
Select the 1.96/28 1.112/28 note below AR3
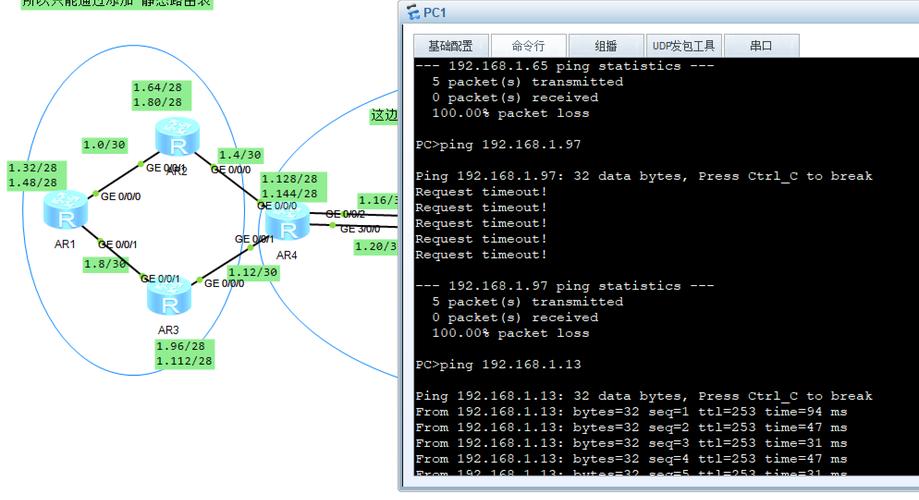click(183, 354)
